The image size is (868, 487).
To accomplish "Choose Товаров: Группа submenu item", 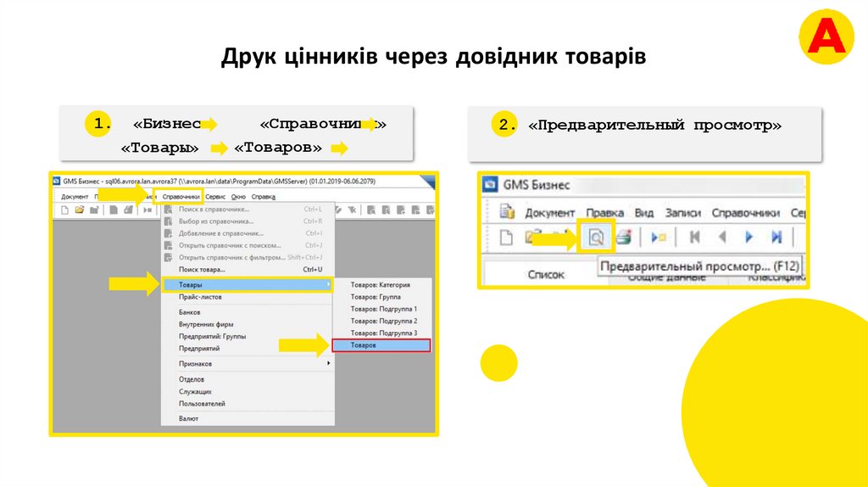I will [x=381, y=297].
